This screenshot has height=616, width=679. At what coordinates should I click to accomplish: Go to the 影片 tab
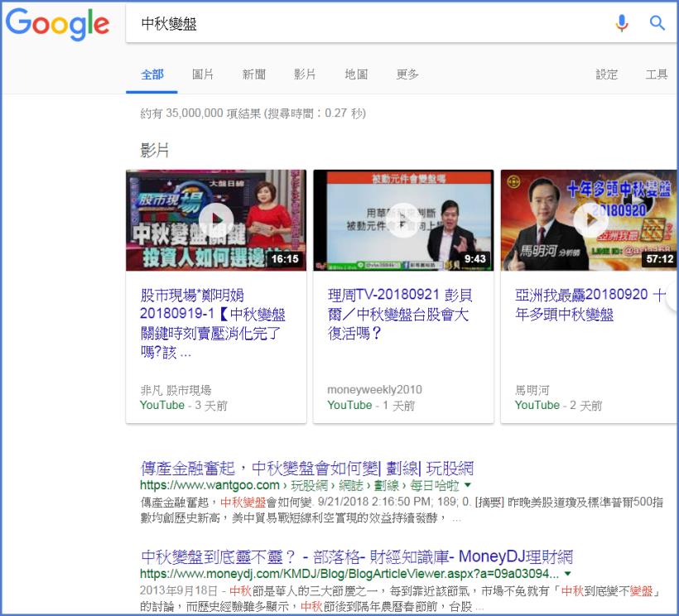pos(305,75)
